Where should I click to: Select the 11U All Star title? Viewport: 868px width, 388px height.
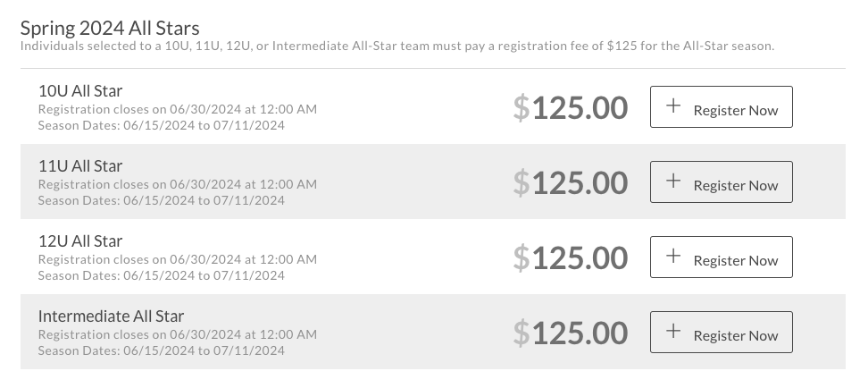coord(80,165)
